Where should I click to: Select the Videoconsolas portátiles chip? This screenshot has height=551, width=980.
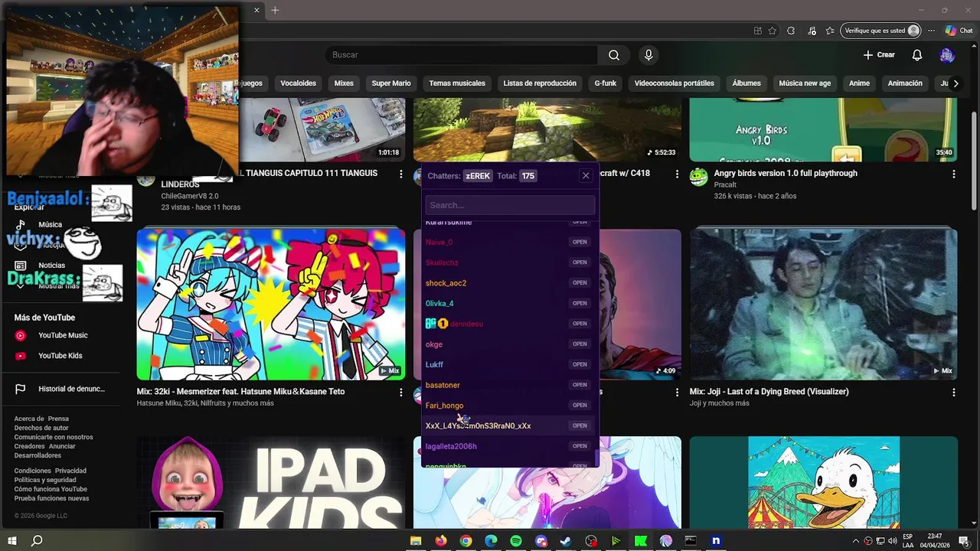(674, 83)
